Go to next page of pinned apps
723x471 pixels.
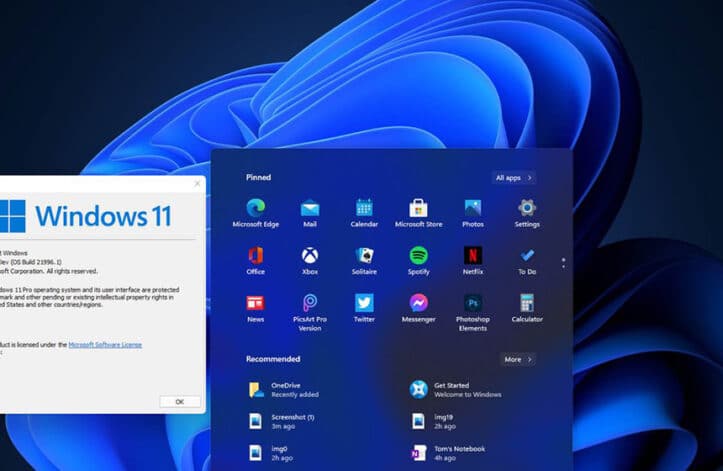coord(563,267)
